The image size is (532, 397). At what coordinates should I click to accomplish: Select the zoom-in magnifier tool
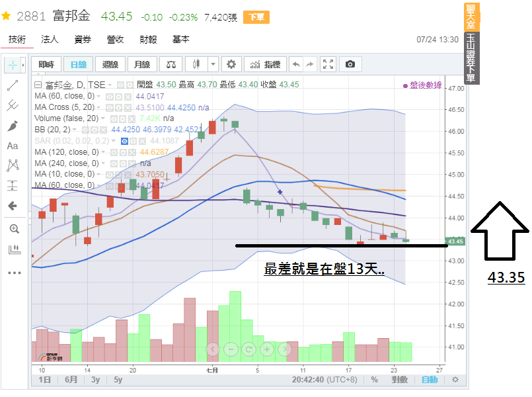tap(14, 229)
